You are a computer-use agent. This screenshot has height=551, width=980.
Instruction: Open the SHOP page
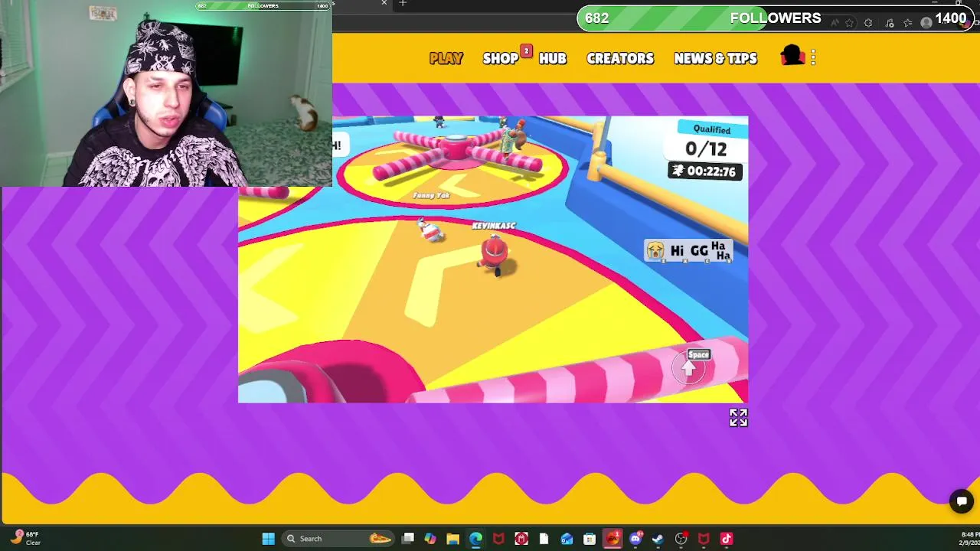pyautogui.click(x=501, y=58)
